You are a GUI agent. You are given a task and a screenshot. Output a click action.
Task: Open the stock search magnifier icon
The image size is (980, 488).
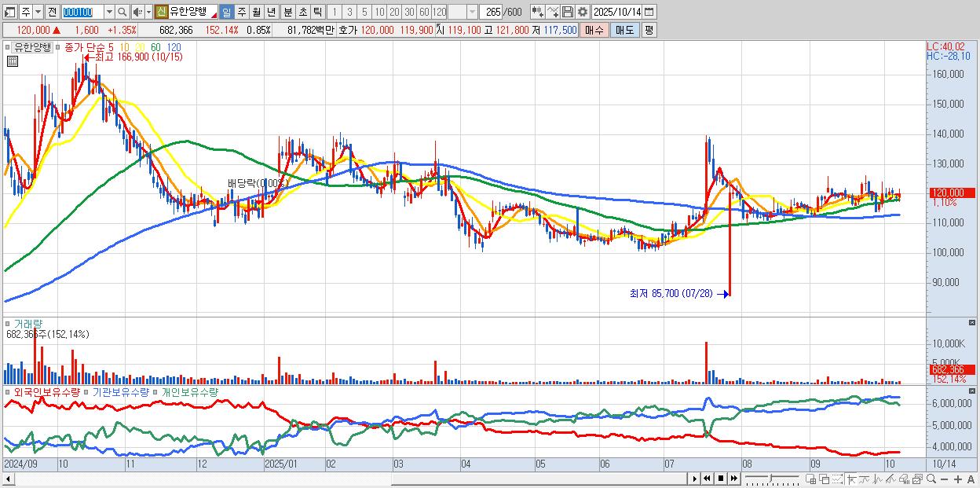coord(122,12)
